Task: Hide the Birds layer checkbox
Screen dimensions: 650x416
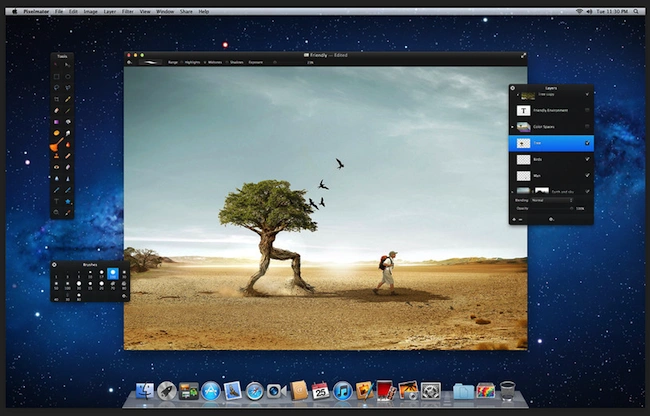Action: (x=587, y=159)
